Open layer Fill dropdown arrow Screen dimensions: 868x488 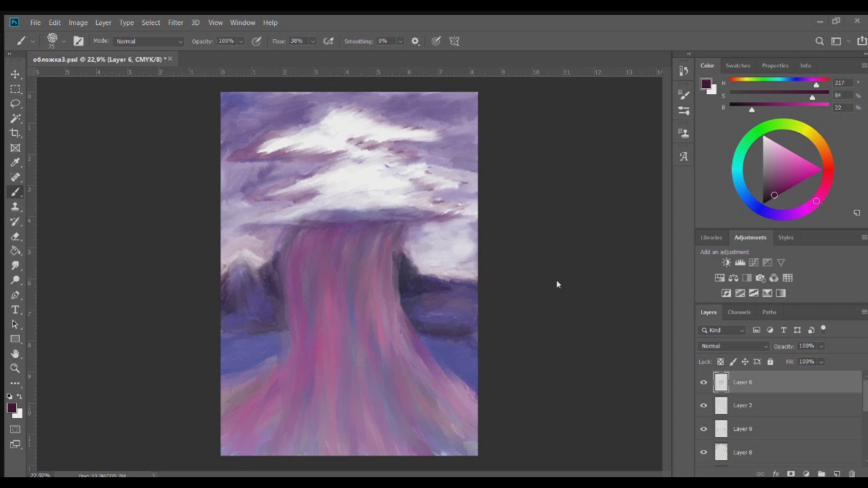point(821,362)
